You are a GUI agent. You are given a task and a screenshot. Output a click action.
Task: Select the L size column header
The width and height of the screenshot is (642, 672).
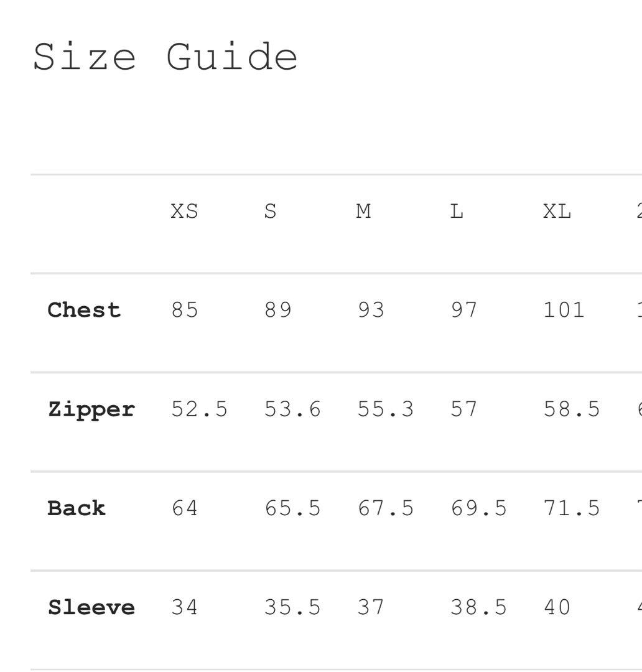[457, 212]
